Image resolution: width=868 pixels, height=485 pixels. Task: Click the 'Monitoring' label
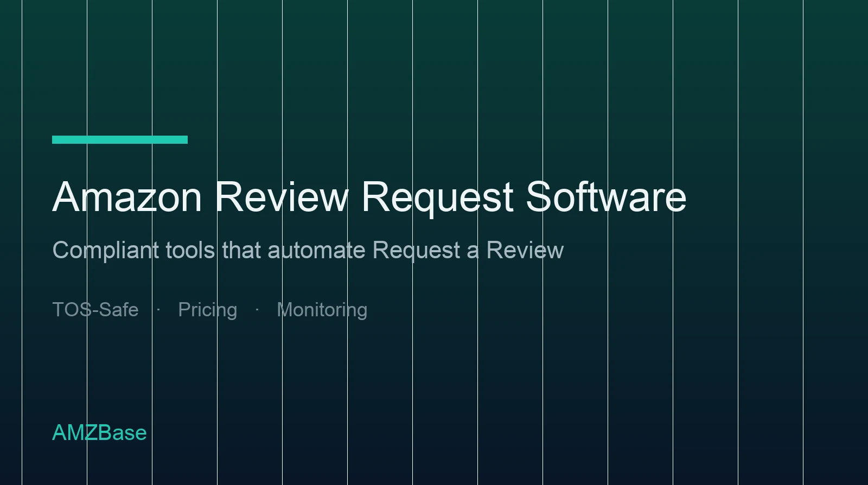click(x=322, y=310)
